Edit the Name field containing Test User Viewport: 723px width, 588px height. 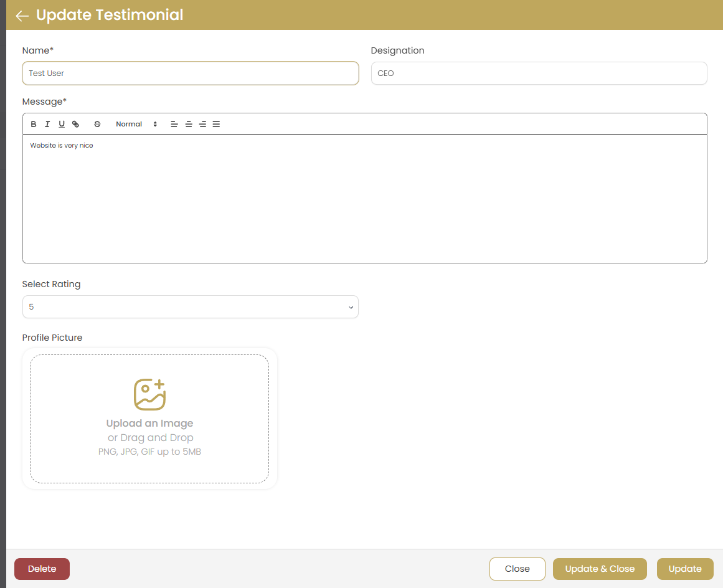click(x=190, y=73)
